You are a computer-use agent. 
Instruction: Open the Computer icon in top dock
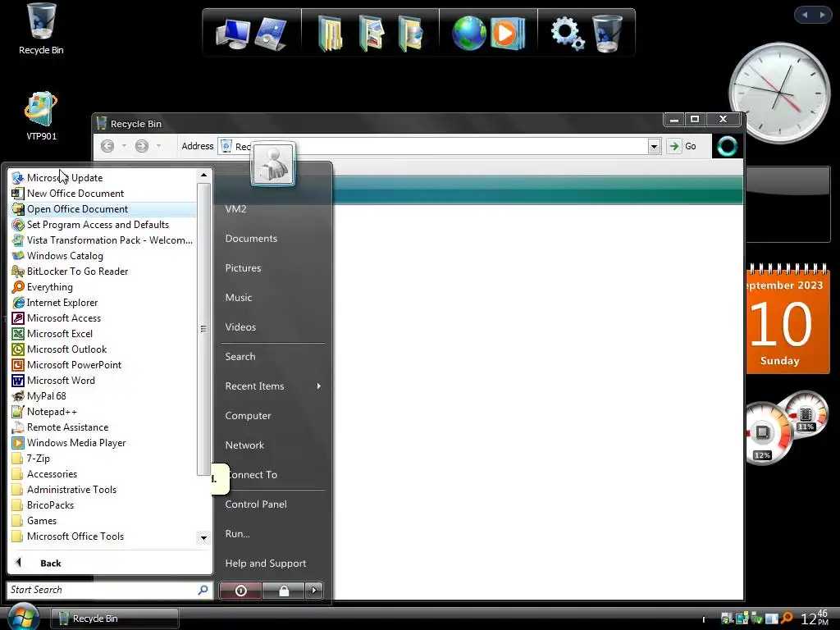[x=232, y=34]
